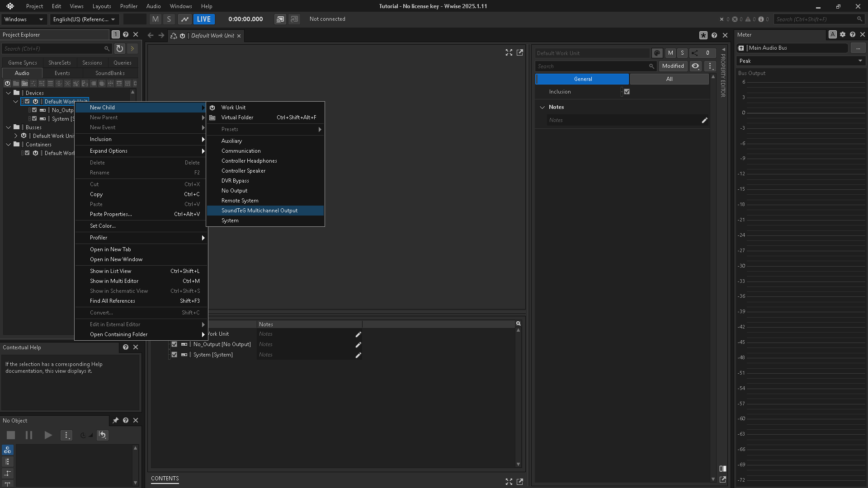
Task: Toggle the eye visibility icon beside Modified
Action: tap(695, 66)
